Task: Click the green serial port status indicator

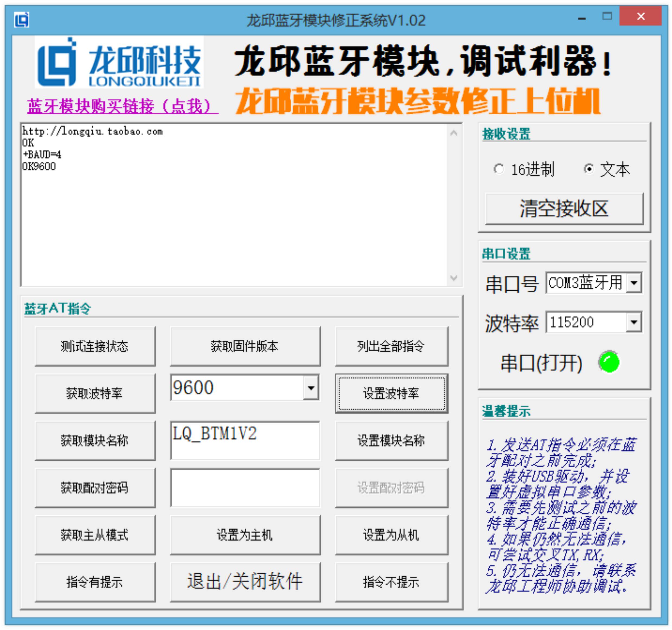Action: click(609, 362)
